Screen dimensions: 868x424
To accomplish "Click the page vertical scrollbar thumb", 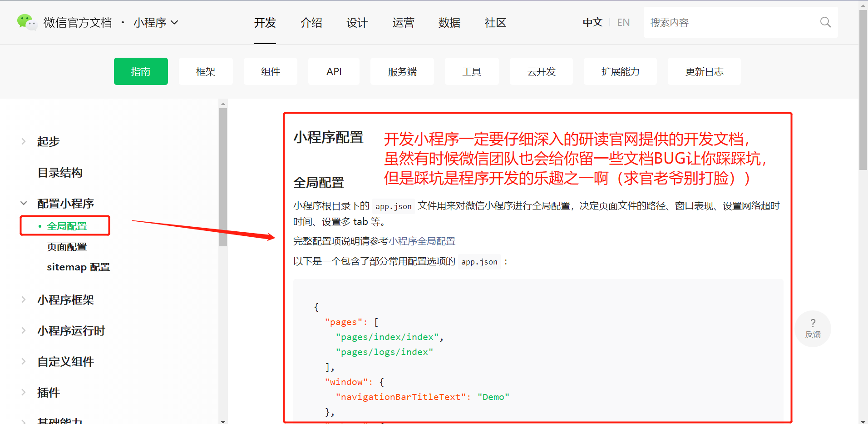I will (863, 90).
